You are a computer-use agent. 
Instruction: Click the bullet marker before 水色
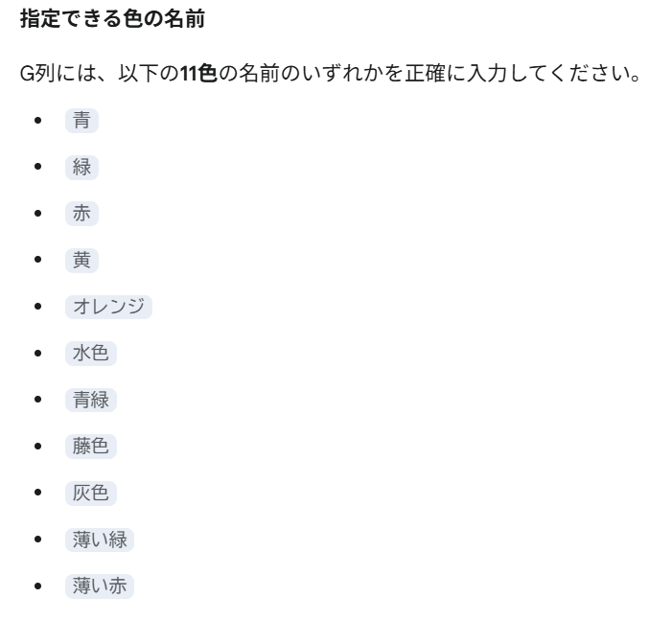(x=37, y=353)
